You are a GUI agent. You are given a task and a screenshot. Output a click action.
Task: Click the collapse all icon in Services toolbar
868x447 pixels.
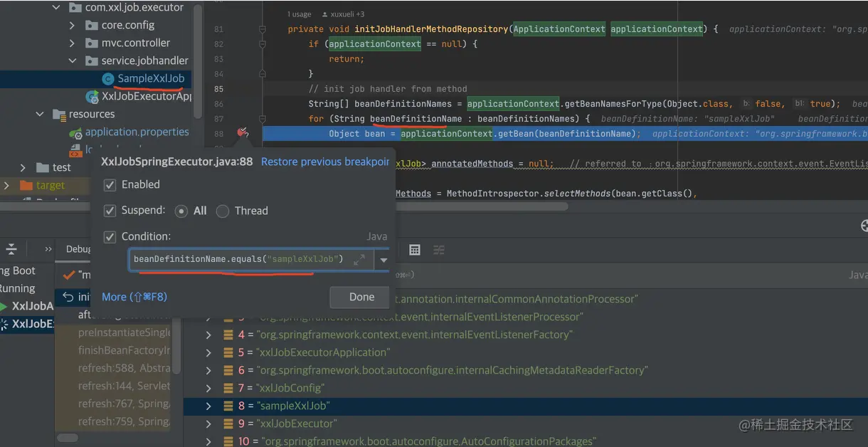pos(11,249)
